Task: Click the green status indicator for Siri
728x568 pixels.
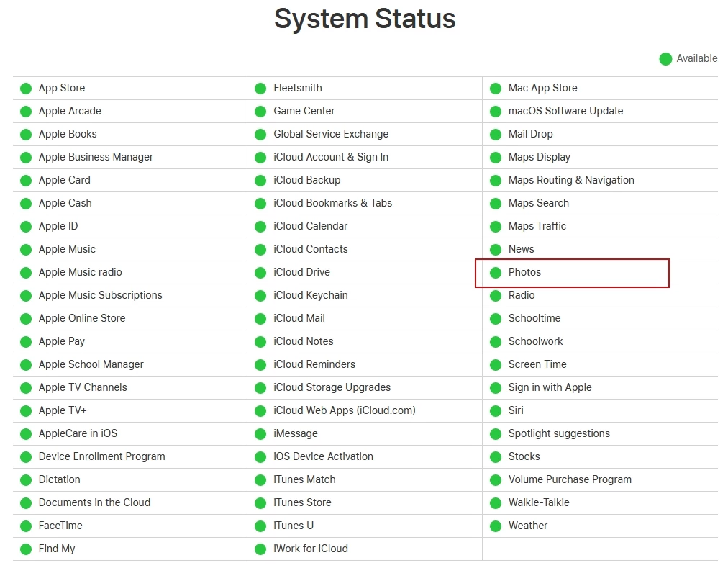Action: coord(496,411)
